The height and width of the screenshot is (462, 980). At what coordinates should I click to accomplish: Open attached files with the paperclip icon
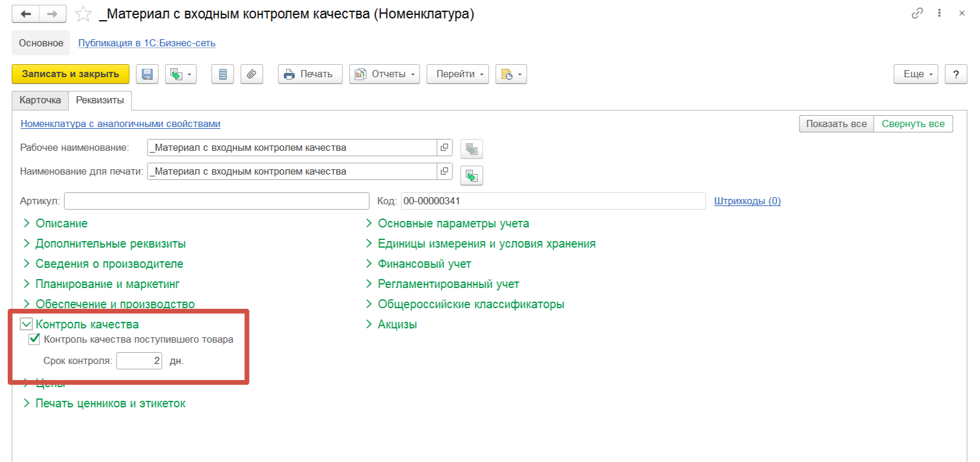click(x=252, y=74)
